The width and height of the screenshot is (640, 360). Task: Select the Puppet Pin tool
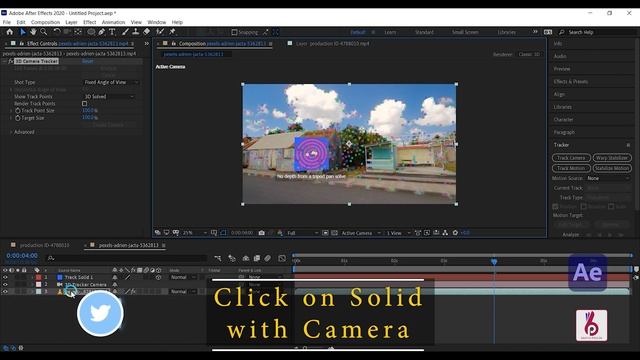click(173, 32)
